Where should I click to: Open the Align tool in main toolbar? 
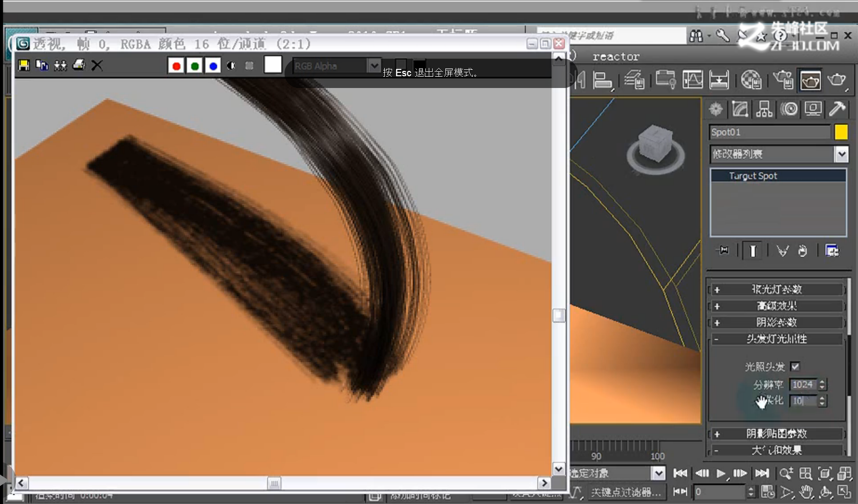tap(603, 80)
